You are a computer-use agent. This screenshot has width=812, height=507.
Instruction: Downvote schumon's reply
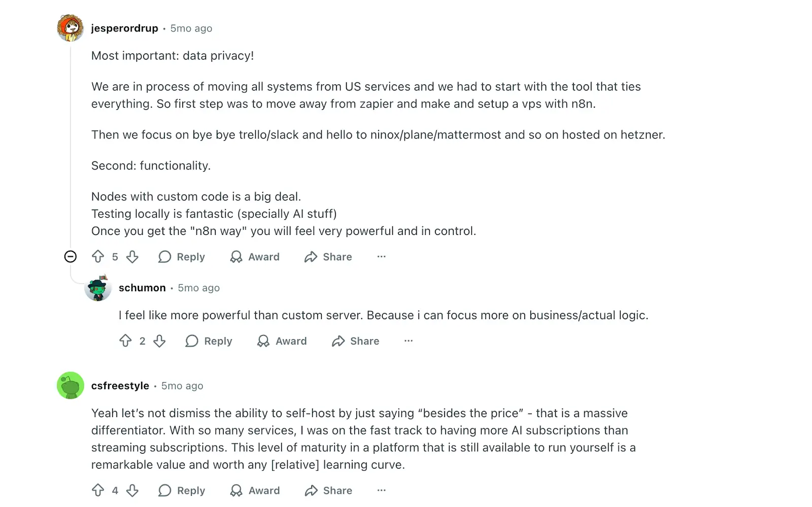coord(160,341)
